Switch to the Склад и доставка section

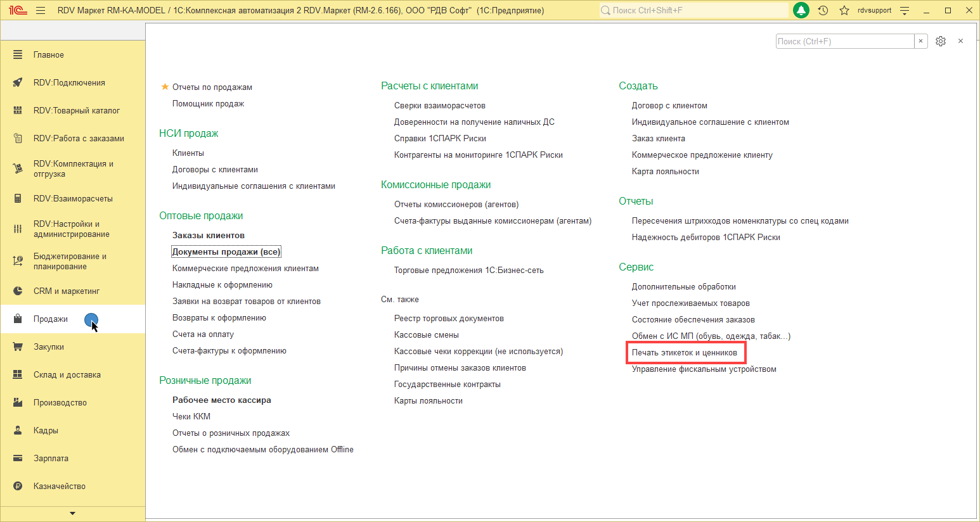67,375
